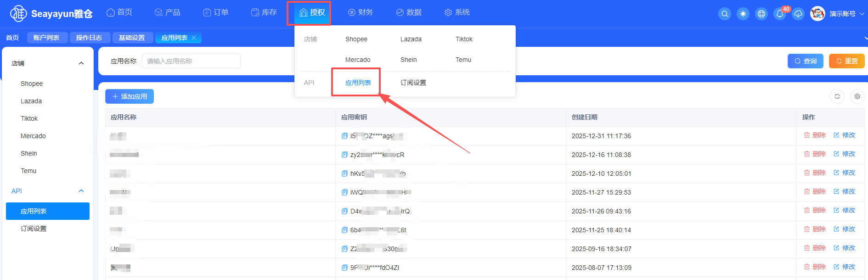This screenshot has width=868, height=280.
Task: Copy app key in 2025-11-25 row
Action: pos(344,230)
